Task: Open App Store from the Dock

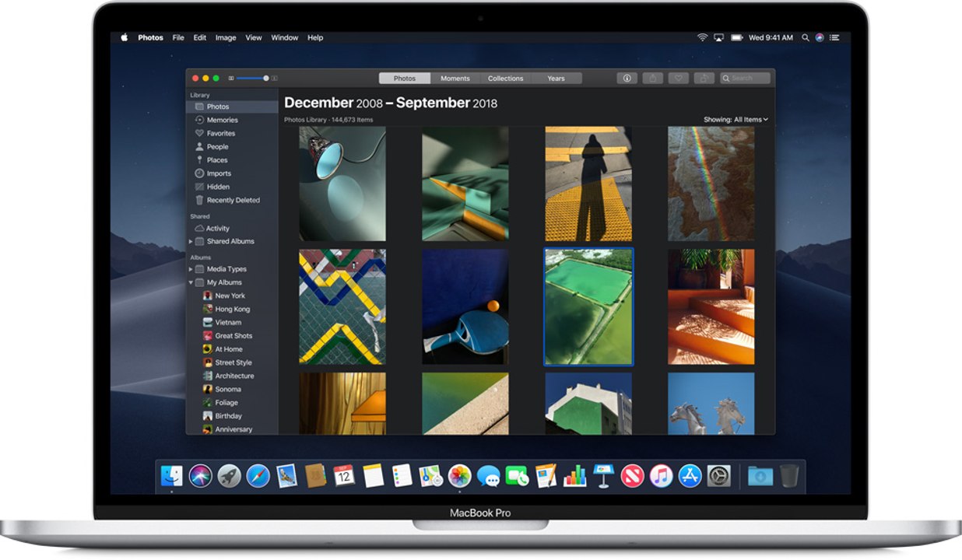Action: (x=690, y=475)
